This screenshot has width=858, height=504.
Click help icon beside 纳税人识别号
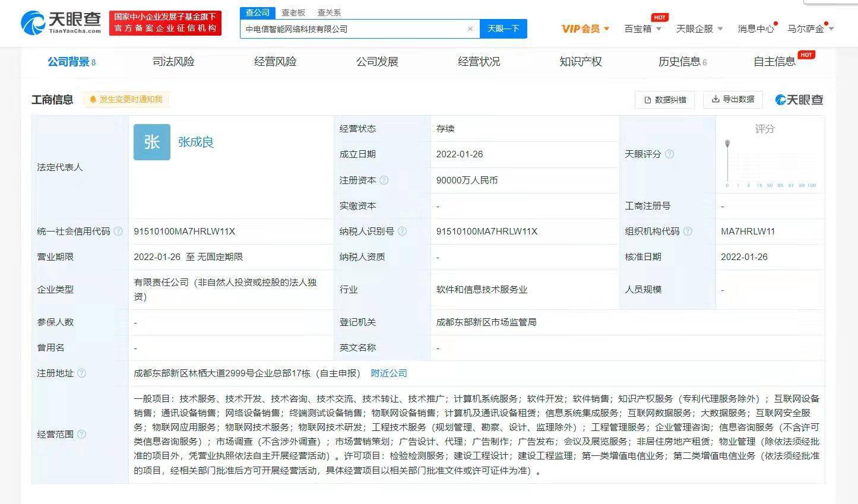(402, 231)
